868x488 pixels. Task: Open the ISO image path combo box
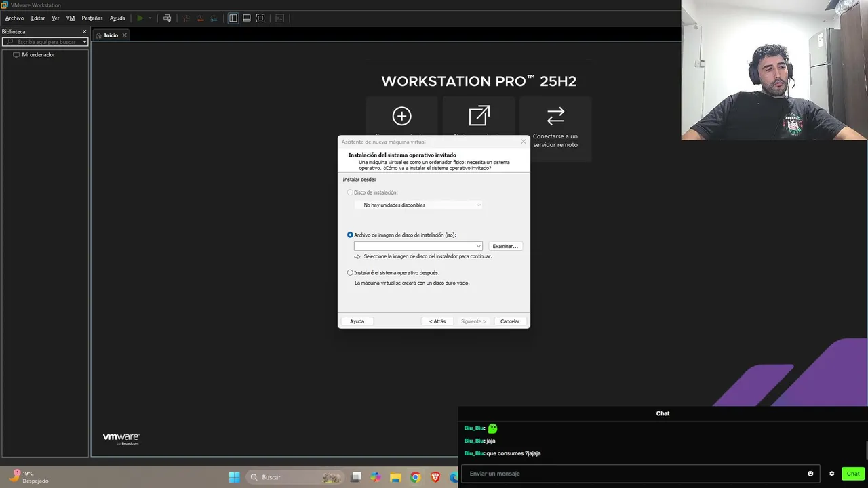(418, 246)
